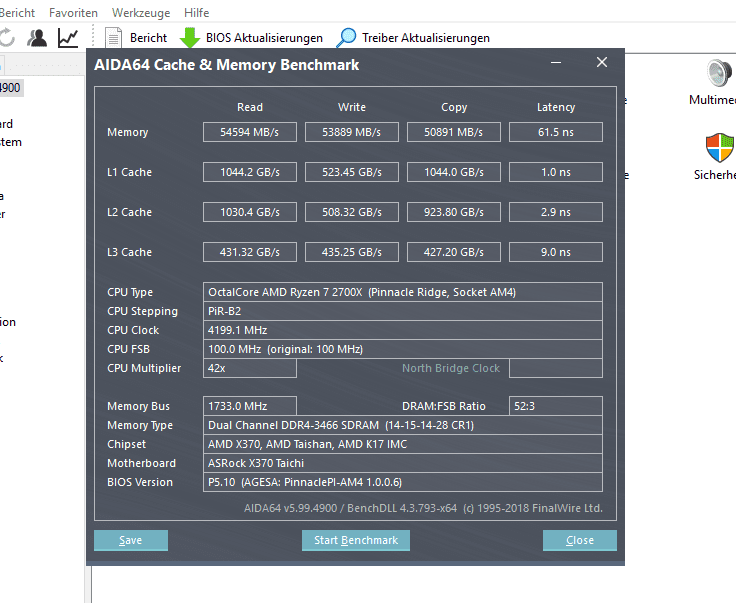Viewport: 736px width, 603px height.
Task: Click the Copy column header
Action: coord(454,107)
